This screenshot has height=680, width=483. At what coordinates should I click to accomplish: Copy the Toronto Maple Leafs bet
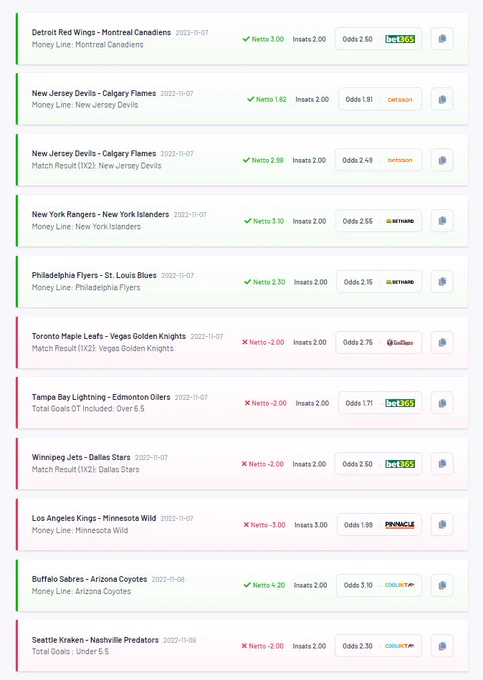point(442,342)
